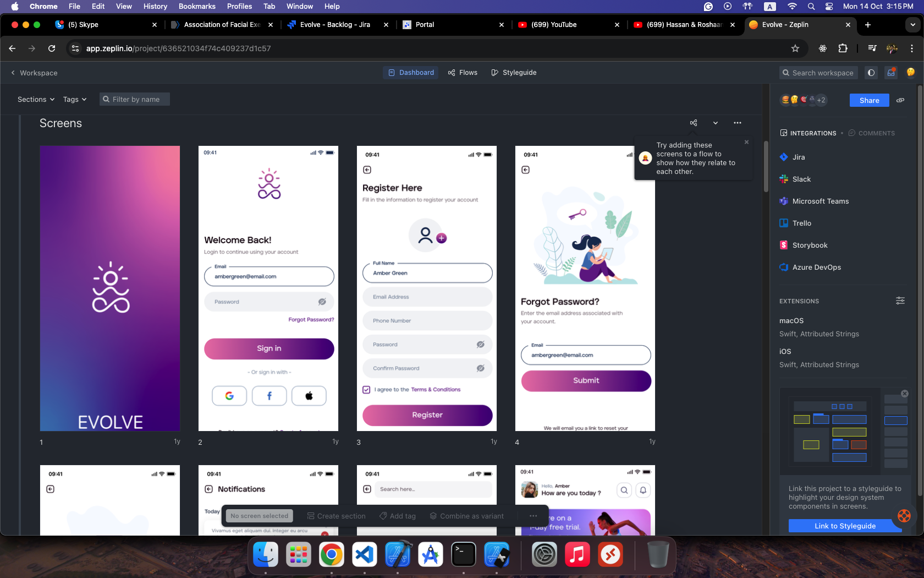Switch to the Flows tab
This screenshot has height=578, width=924.
tap(463, 73)
